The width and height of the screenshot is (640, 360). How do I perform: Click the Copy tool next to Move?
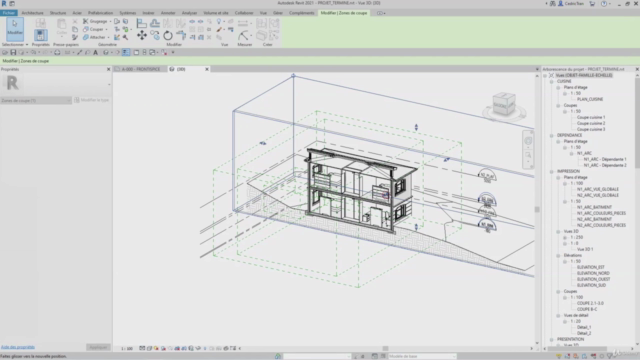click(x=155, y=36)
